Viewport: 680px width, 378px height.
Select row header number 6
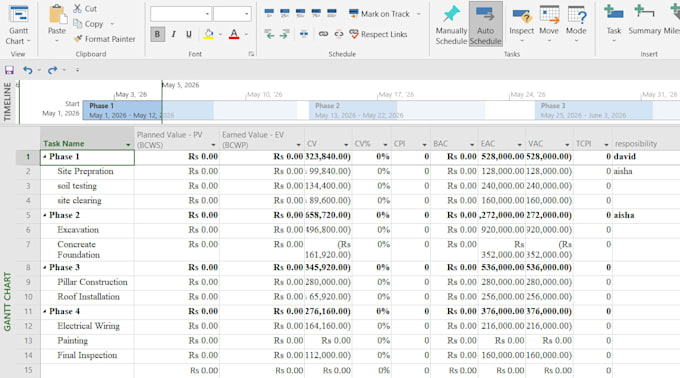pyautogui.click(x=28, y=230)
